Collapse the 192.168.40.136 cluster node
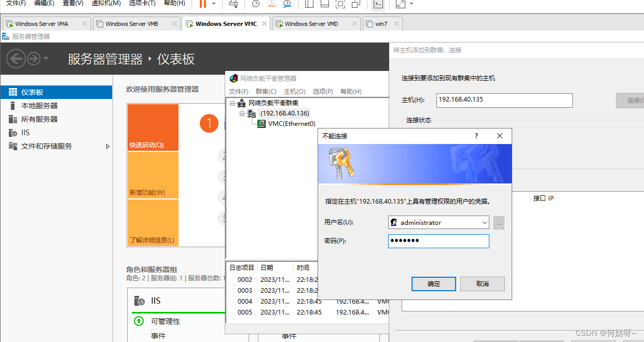Image resolution: width=644 pixels, height=342 pixels. pyautogui.click(x=242, y=113)
